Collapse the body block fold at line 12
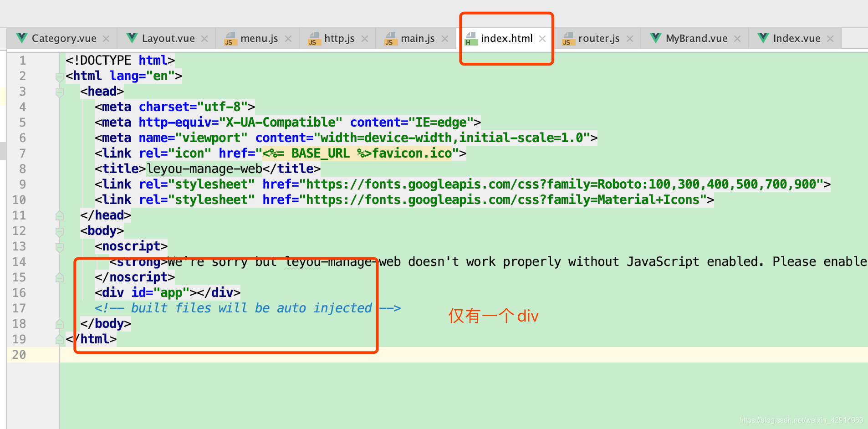This screenshot has height=429, width=868. coord(59,231)
